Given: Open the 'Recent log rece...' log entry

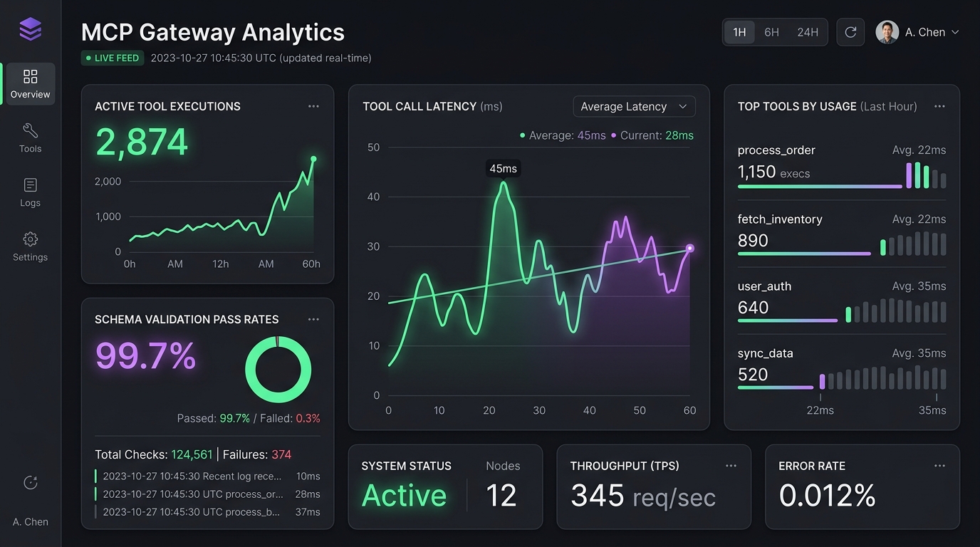Looking at the screenshot, I should 208,476.
